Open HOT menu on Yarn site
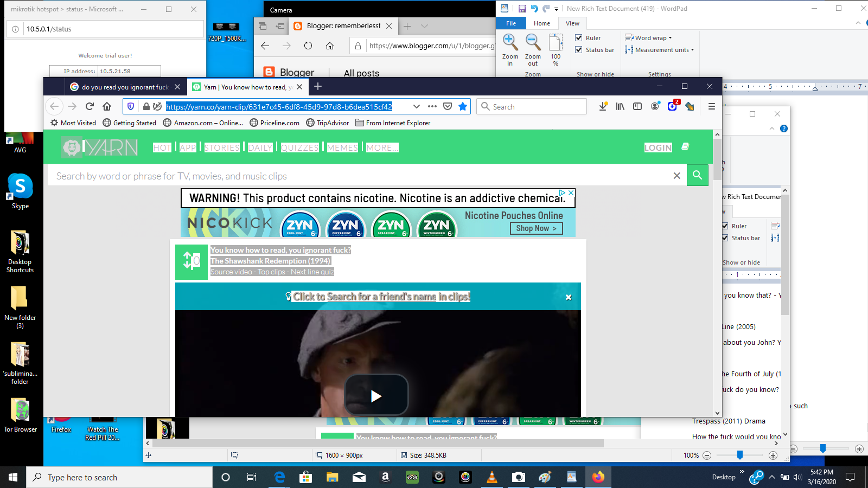This screenshot has width=868, height=488. click(x=162, y=147)
